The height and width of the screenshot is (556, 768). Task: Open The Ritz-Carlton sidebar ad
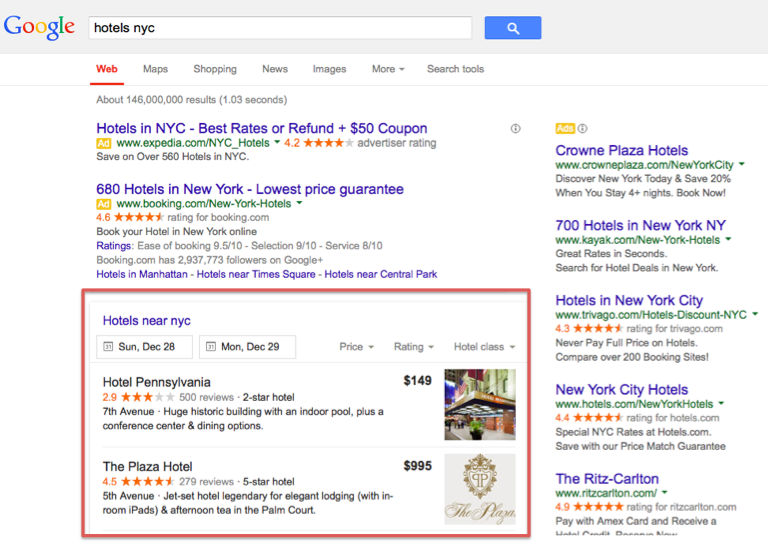pyautogui.click(x=607, y=479)
